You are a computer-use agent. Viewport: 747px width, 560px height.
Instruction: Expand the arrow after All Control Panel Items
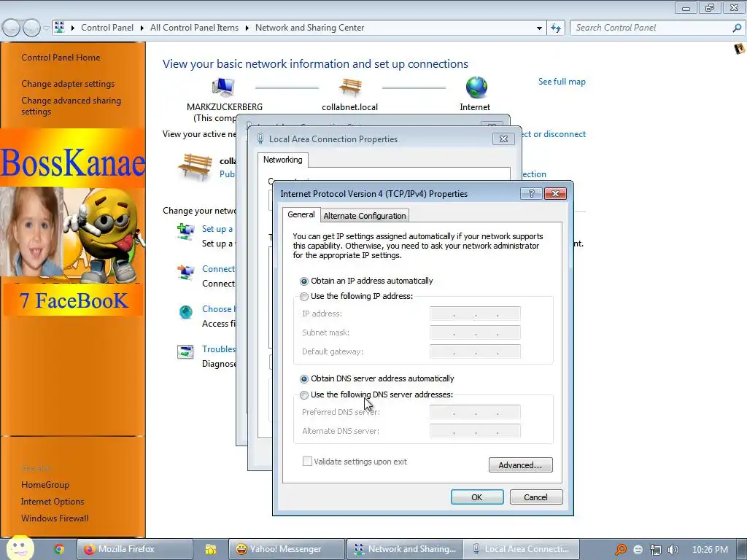point(247,28)
